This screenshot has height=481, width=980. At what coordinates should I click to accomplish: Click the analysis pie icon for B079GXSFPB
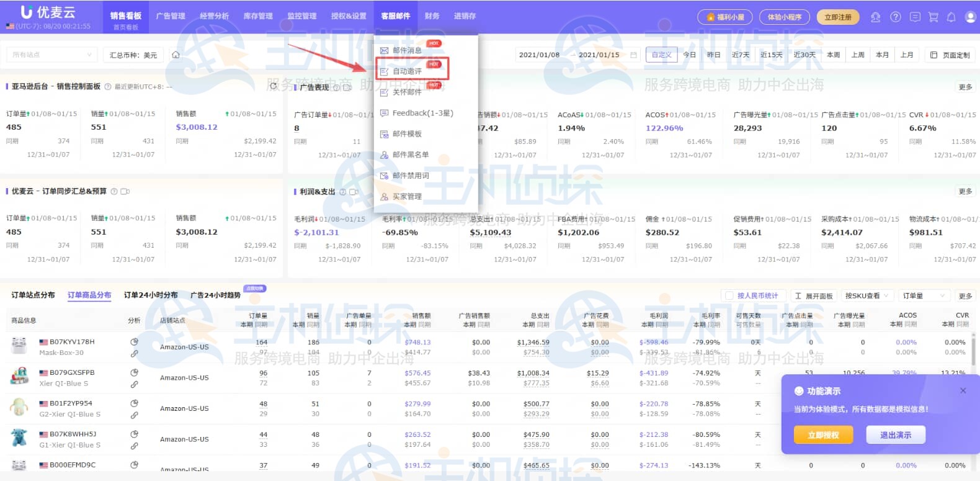(x=134, y=373)
